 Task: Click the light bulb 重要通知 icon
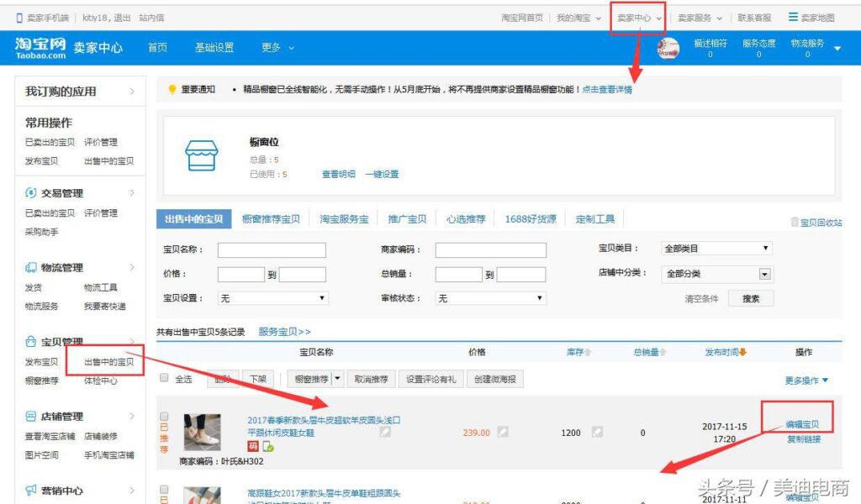tap(172, 89)
